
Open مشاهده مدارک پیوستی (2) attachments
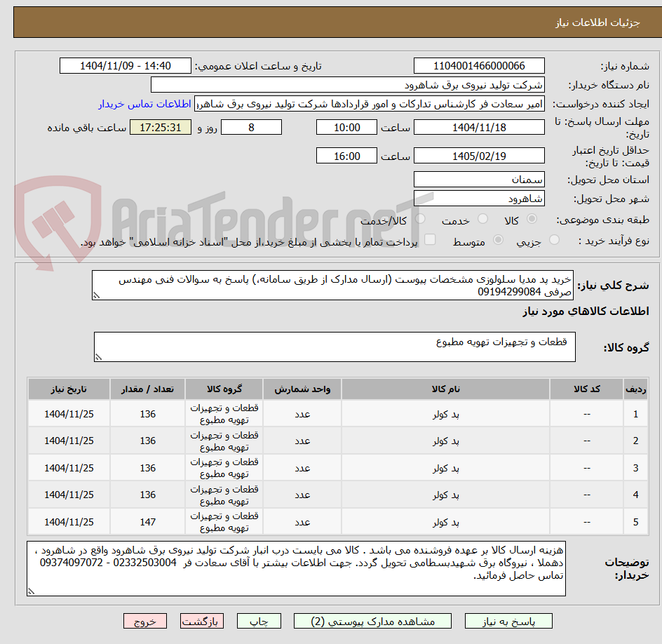[372, 621]
